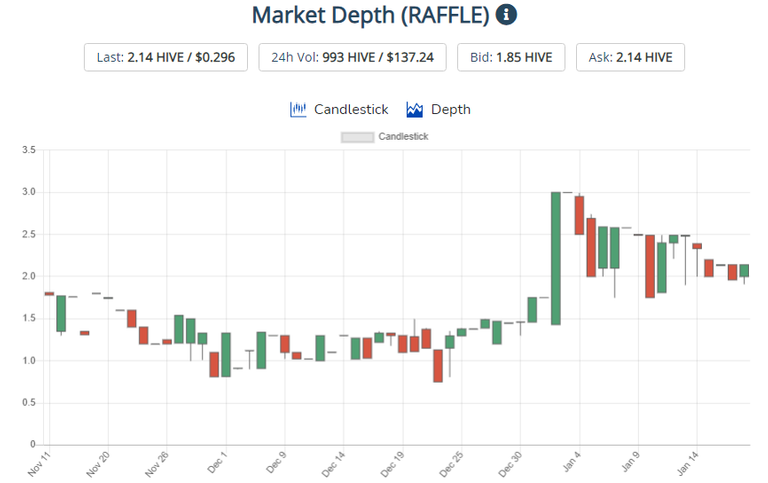Click the Dec 1 x-axis label
Screen dimensions: 768x483
[x=216, y=462]
